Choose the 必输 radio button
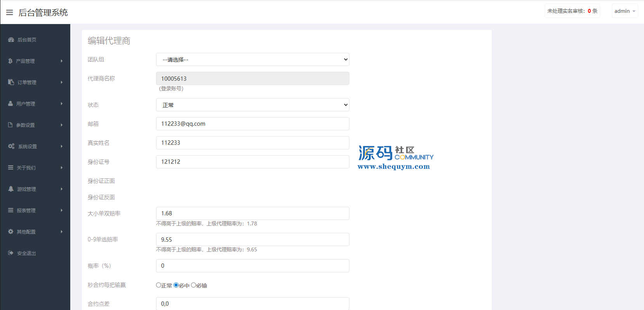This screenshot has width=644, height=310. click(x=193, y=285)
